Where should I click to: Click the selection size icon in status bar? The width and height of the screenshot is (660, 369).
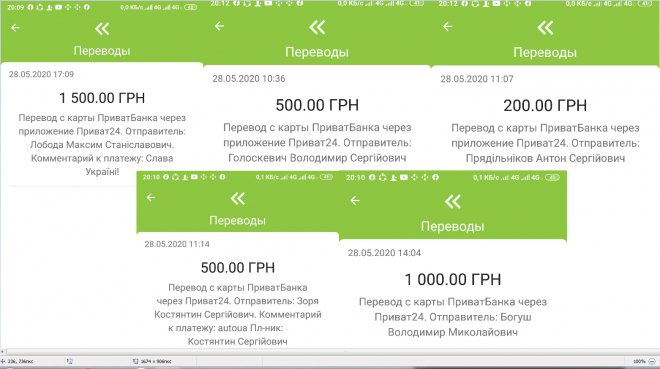[69, 361]
